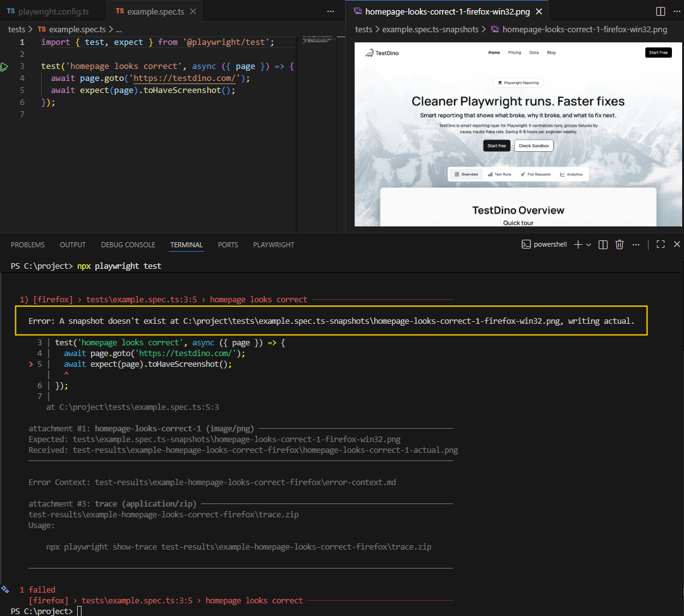This screenshot has width=684, height=616.
Task: Open more actions for the image editor group
Action: (676, 11)
